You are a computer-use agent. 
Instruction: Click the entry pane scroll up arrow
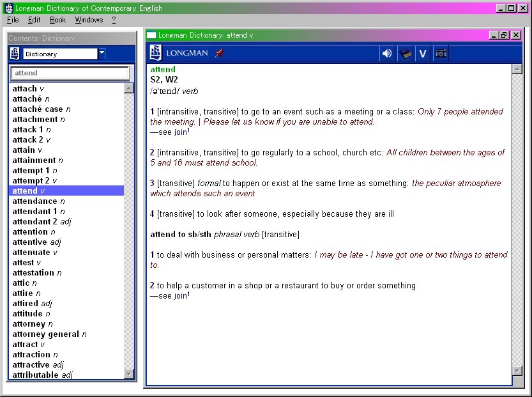click(x=517, y=69)
